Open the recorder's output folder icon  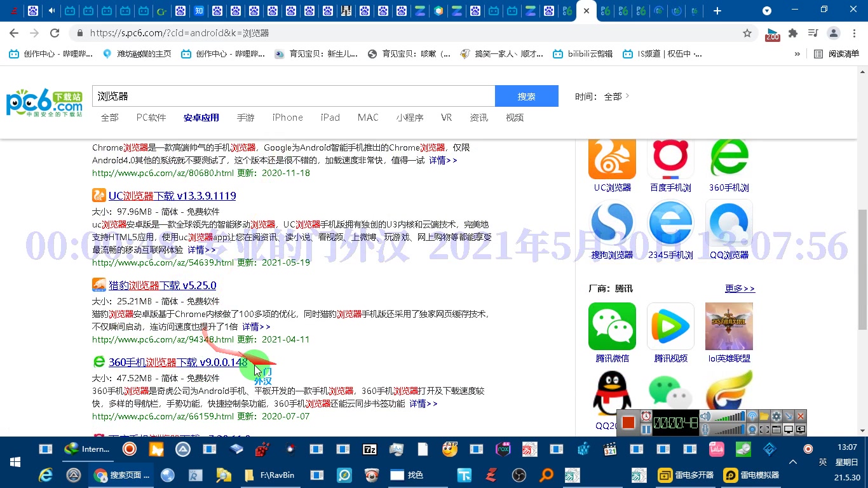(764, 416)
